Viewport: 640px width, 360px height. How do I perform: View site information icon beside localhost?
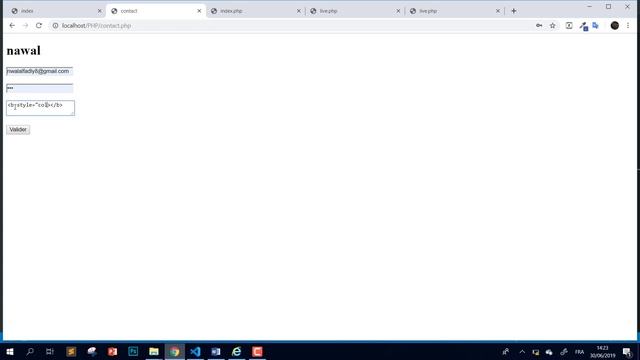coord(55,25)
